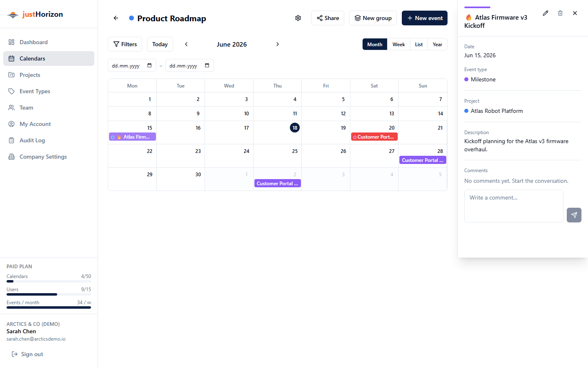Click the end date input field
The width and height of the screenshot is (588, 368).
(x=189, y=65)
